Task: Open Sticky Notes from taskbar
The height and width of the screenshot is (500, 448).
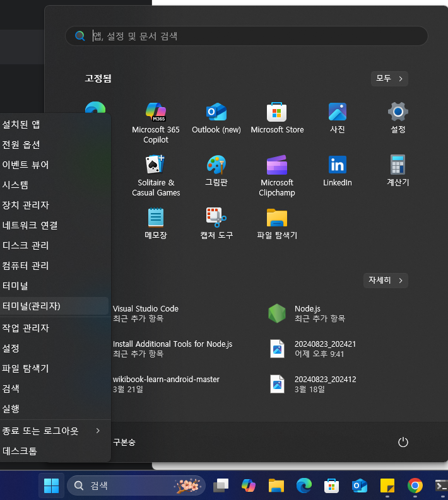Action: point(387,485)
